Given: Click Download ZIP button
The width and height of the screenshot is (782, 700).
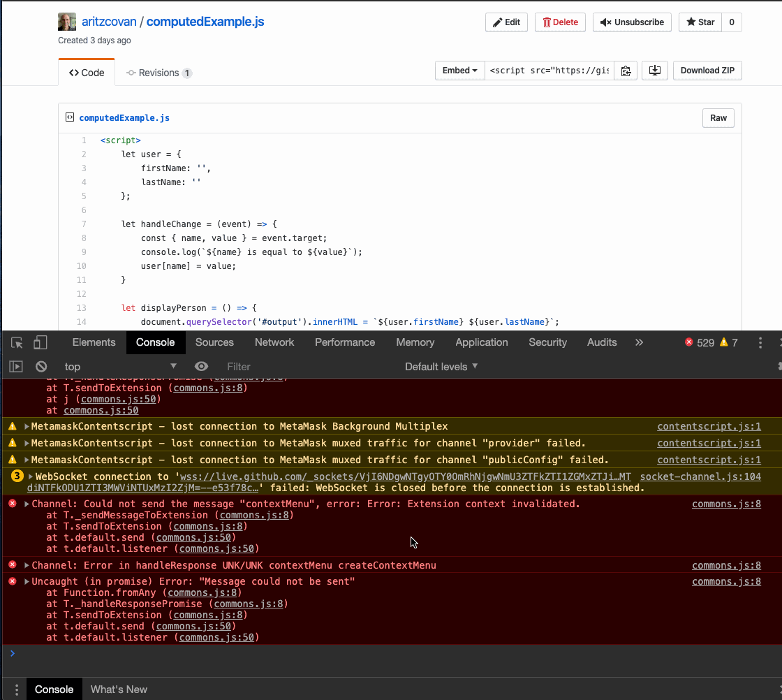Looking at the screenshot, I should coord(707,71).
